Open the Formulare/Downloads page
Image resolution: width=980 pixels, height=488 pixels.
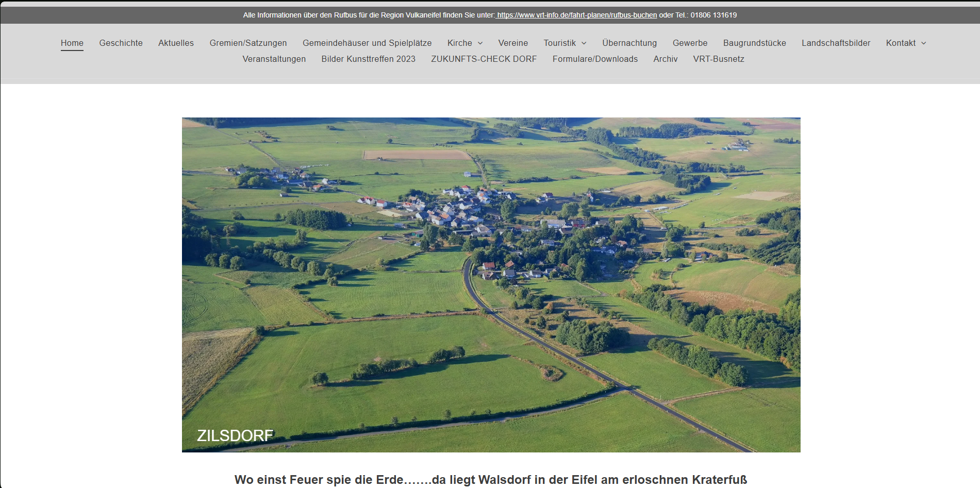pyautogui.click(x=595, y=59)
